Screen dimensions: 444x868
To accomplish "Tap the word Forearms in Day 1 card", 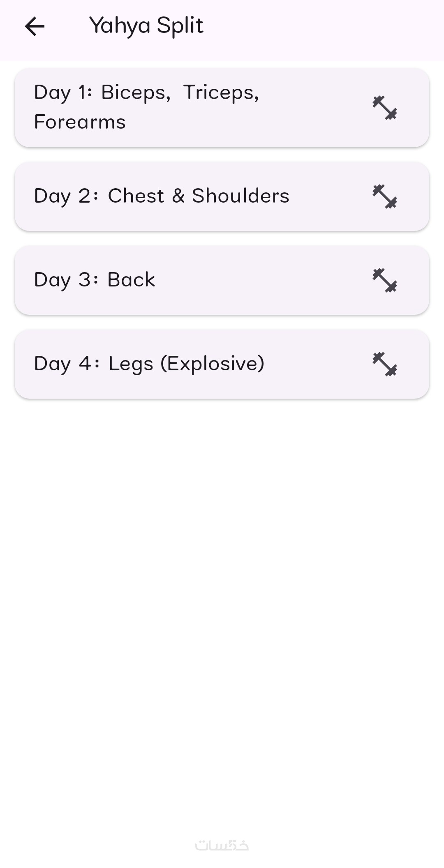I will [80, 122].
